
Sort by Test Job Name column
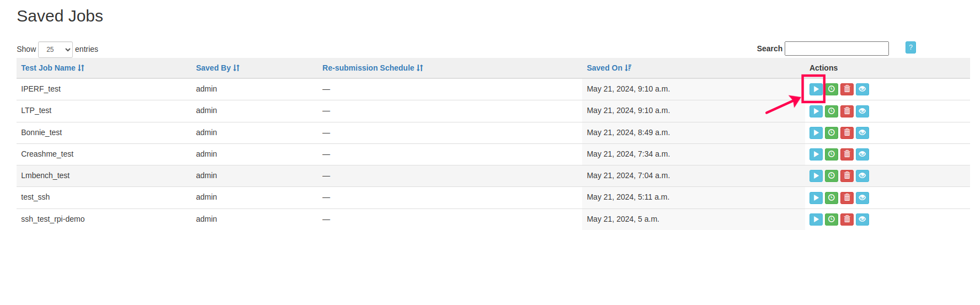pos(52,68)
